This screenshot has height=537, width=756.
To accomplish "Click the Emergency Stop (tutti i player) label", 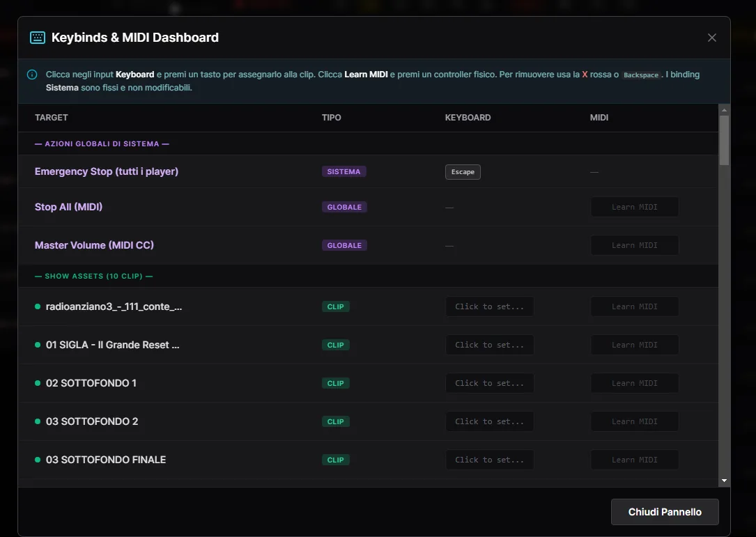I will [x=107, y=171].
